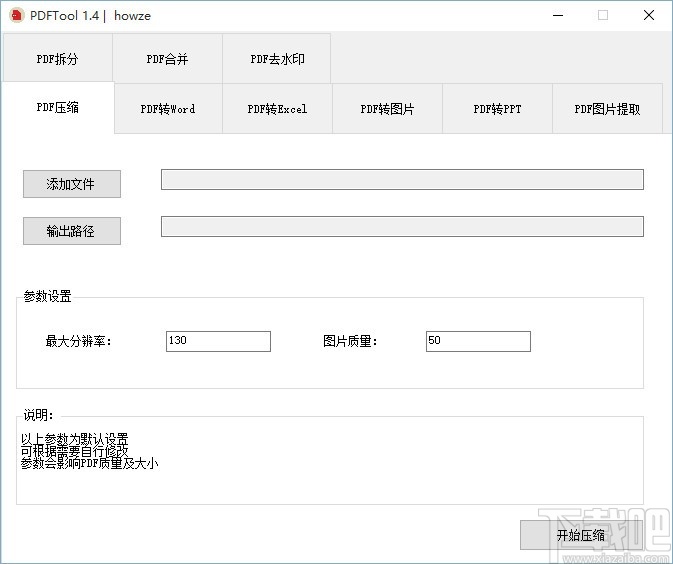Switch to the PDF转Excel tab
Image resolution: width=673 pixels, height=564 pixels.
(x=277, y=109)
